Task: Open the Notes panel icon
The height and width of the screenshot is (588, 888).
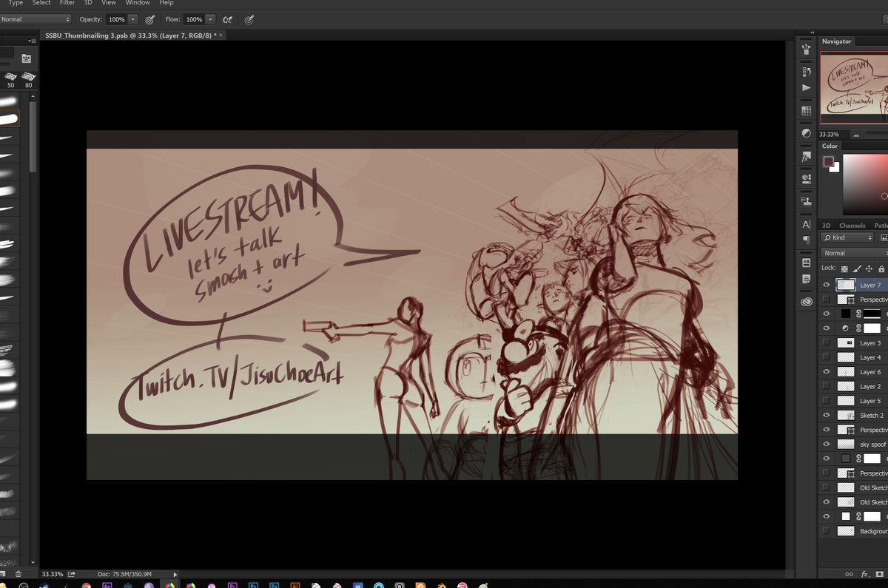Action: 806,279
